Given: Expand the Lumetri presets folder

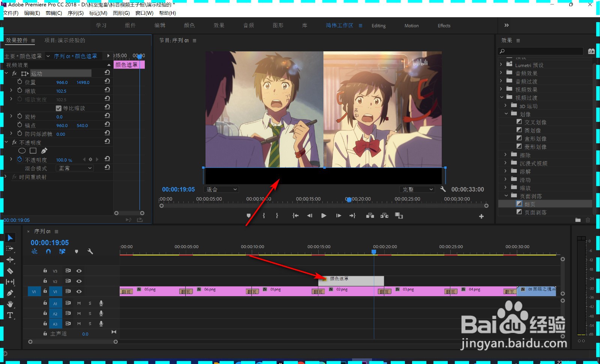Looking at the screenshot, I should [x=501, y=64].
